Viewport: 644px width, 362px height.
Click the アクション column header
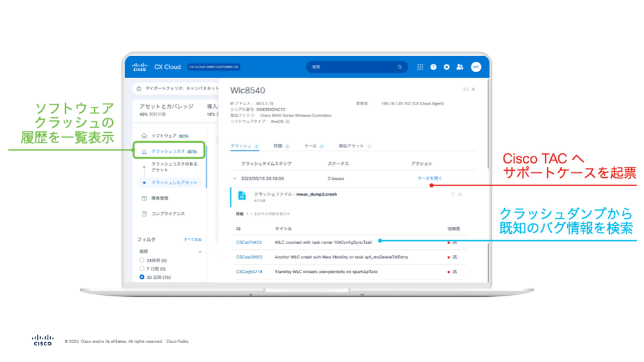click(x=422, y=164)
